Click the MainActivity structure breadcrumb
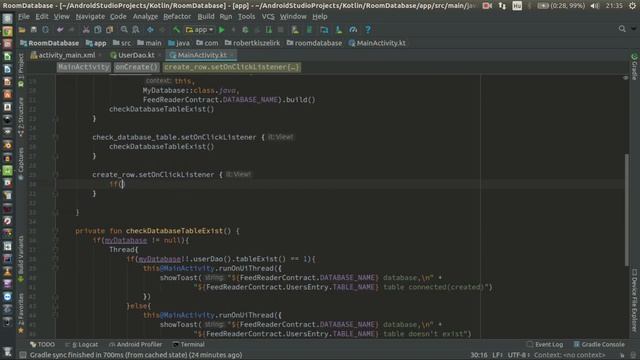The width and height of the screenshot is (640, 360). click(x=84, y=67)
